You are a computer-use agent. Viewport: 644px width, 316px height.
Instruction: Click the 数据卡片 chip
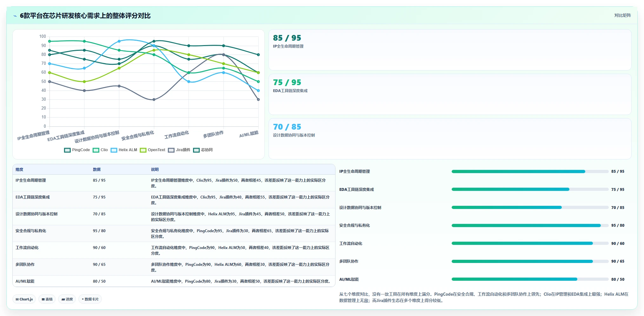[90, 299]
